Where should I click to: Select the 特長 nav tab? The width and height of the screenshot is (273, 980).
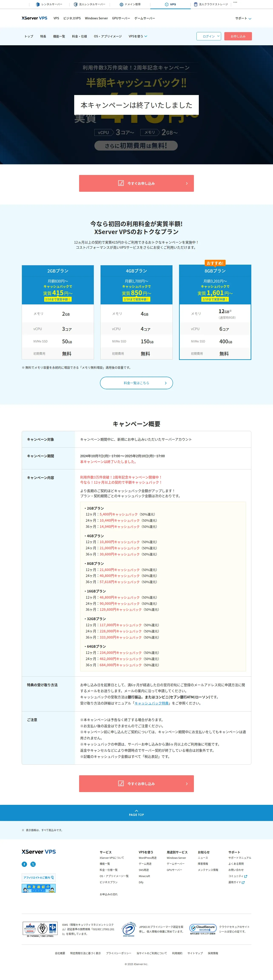click(x=43, y=37)
